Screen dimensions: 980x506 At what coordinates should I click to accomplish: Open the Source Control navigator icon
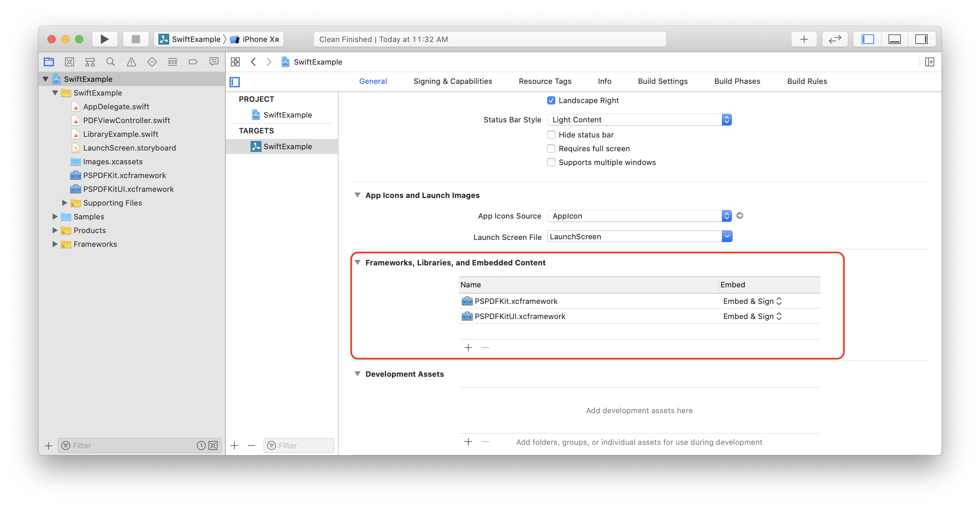pos(69,62)
